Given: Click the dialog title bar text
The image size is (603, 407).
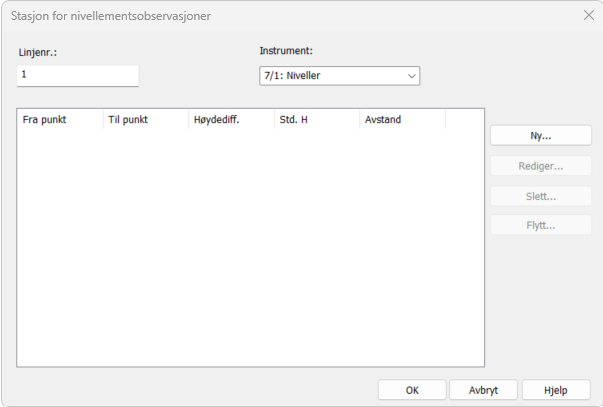Looking at the screenshot, I should click(x=110, y=17).
